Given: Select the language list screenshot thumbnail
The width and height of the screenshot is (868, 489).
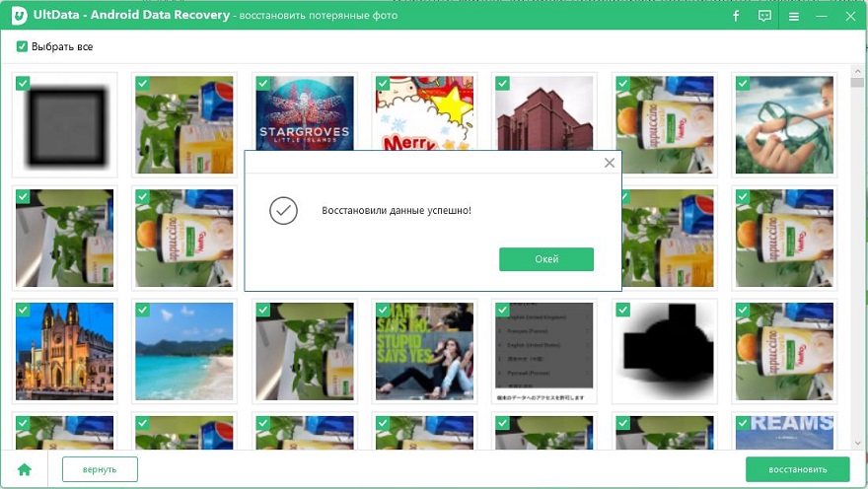Looking at the screenshot, I should tap(544, 351).
